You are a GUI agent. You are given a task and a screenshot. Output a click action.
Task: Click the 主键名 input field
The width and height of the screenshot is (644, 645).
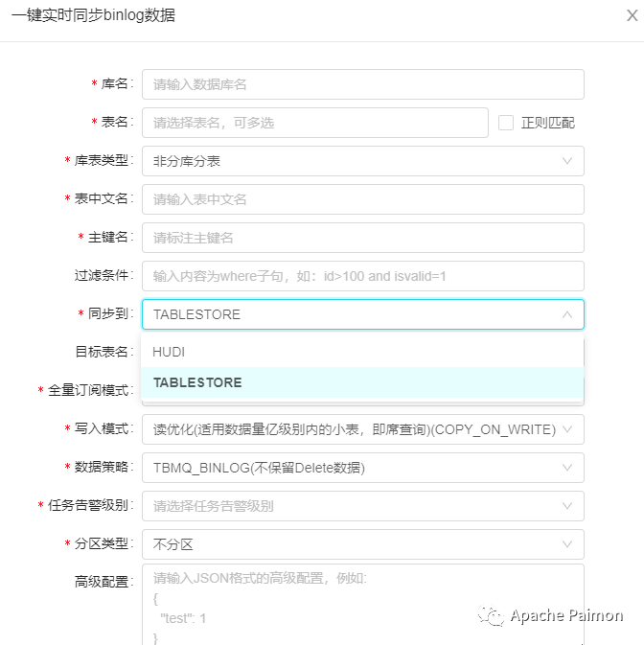coord(362,238)
